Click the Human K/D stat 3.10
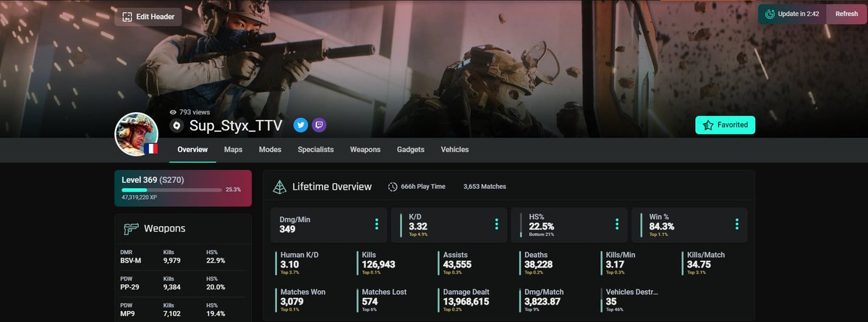 pos(289,264)
